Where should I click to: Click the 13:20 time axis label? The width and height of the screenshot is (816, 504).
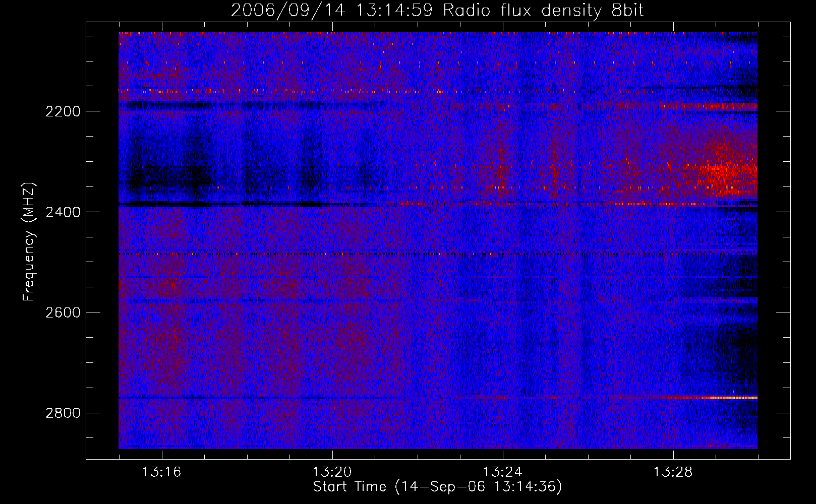[332, 472]
